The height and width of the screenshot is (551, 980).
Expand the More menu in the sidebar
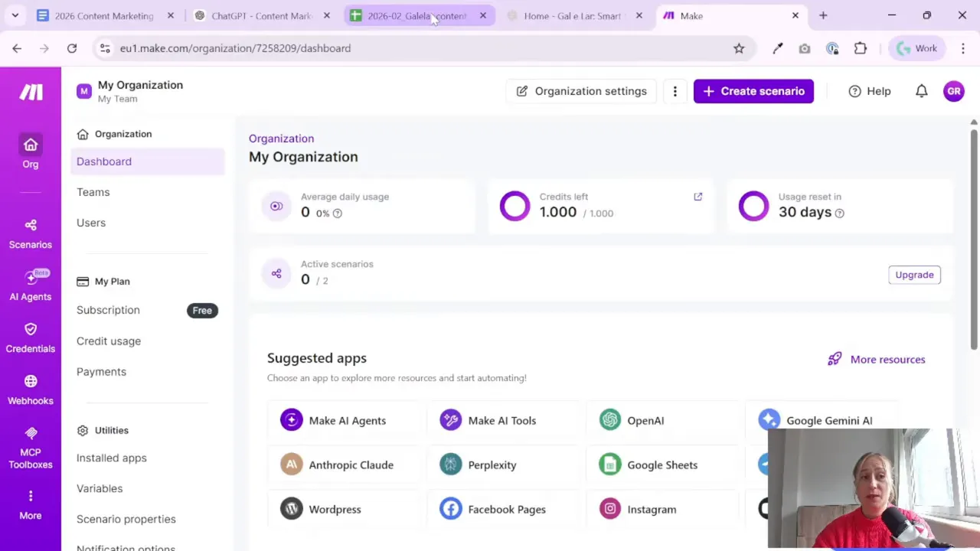31,505
